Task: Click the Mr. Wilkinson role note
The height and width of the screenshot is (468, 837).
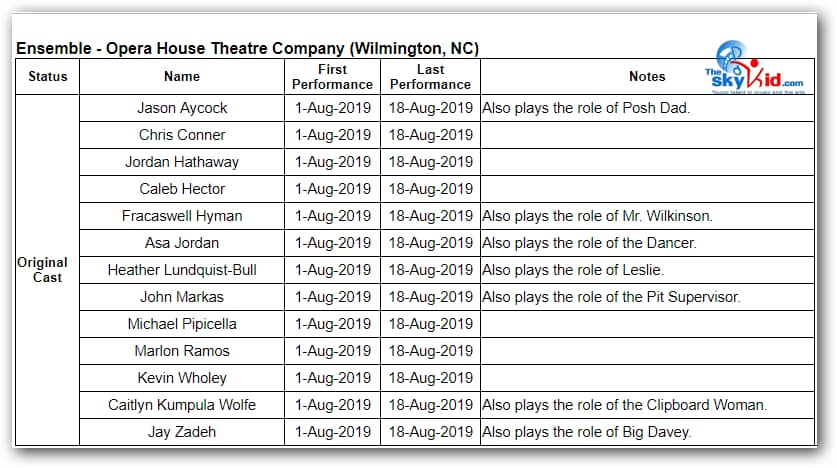Action: (x=597, y=216)
